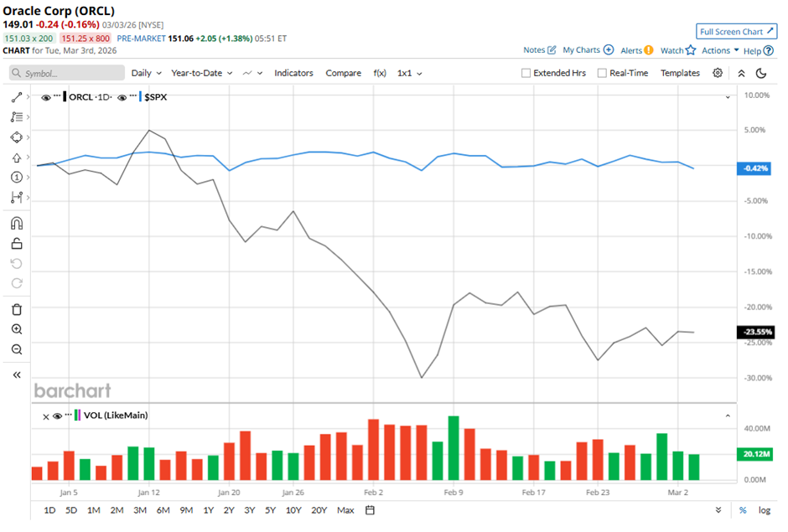The image size is (788, 532).
Task: Toggle $SPX series visibility eye
Action: [x=122, y=97]
